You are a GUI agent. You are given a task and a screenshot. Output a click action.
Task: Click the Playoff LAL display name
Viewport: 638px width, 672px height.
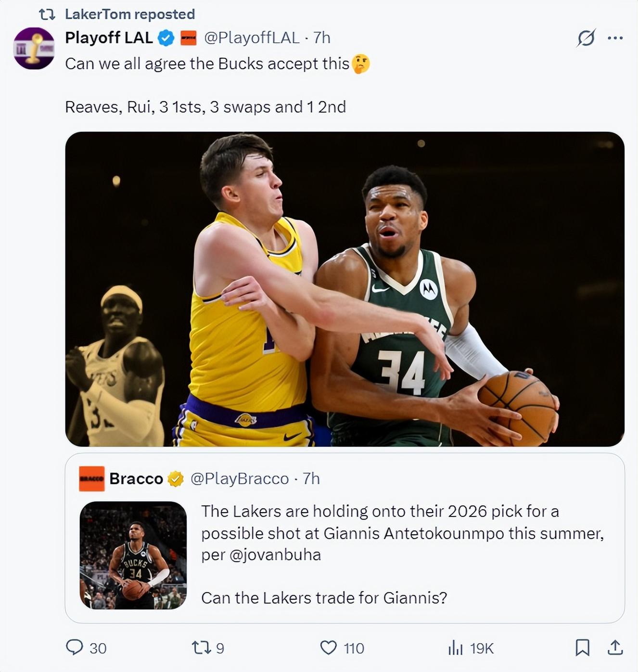109,38
